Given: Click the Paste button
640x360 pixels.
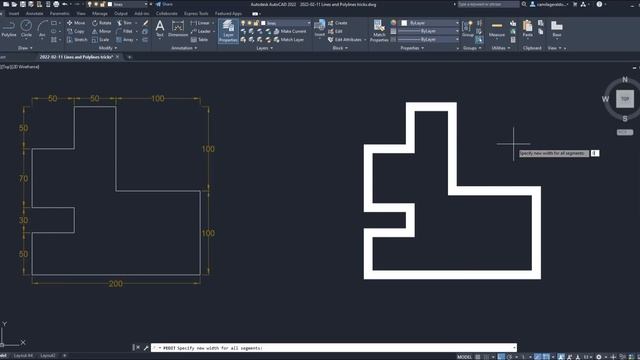Looking at the screenshot, I should 527,29.
